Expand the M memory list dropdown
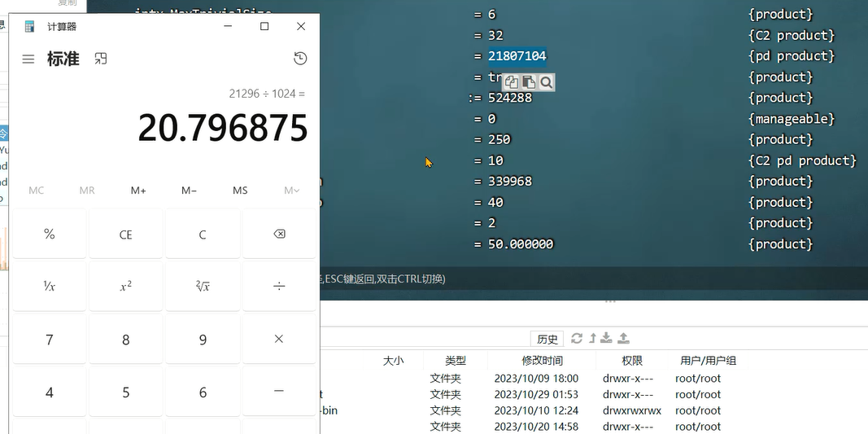Viewport: 868px width, 434px height. point(291,191)
